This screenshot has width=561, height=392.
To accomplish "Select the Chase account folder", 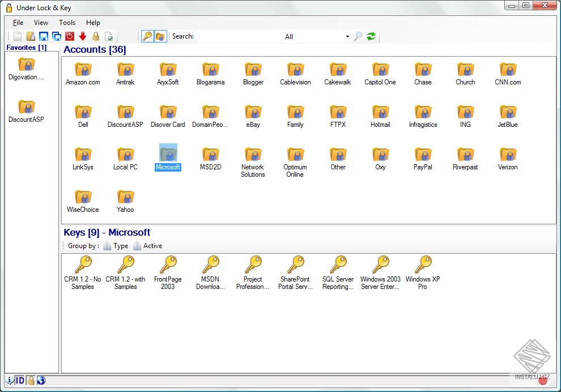I will pyautogui.click(x=423, y=74).
